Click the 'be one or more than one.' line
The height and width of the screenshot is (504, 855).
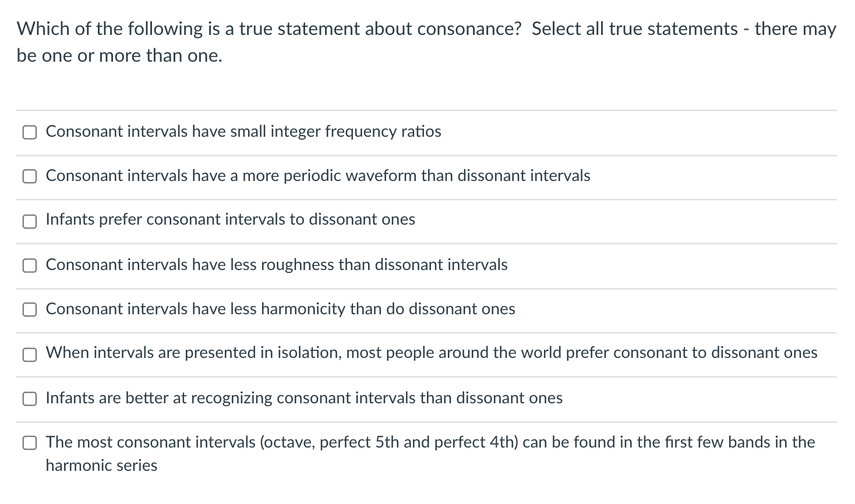[119, 56]
